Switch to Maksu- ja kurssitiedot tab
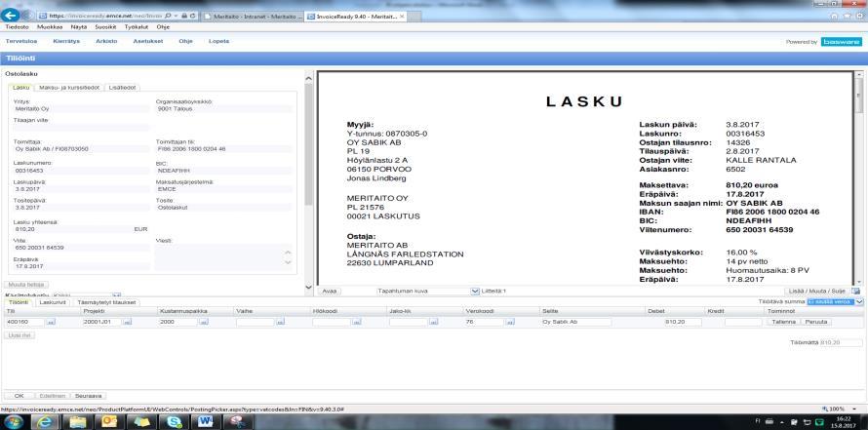The image size is (868, 430). [69, 88]
